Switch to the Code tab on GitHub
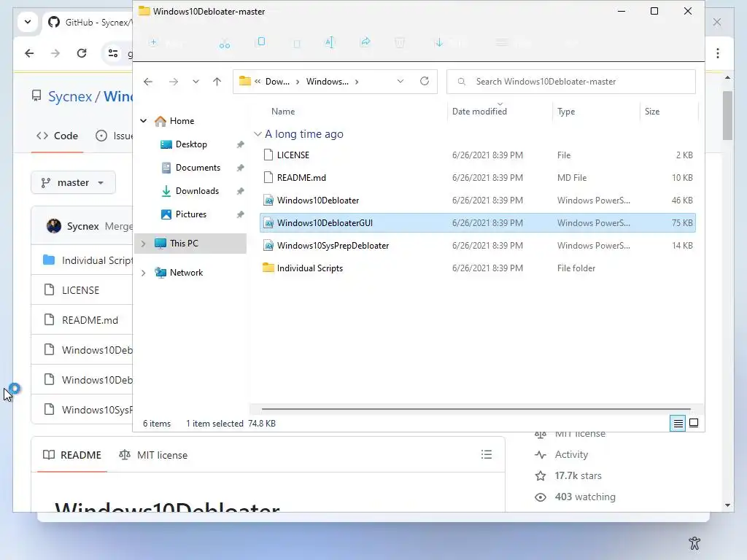 57,136
